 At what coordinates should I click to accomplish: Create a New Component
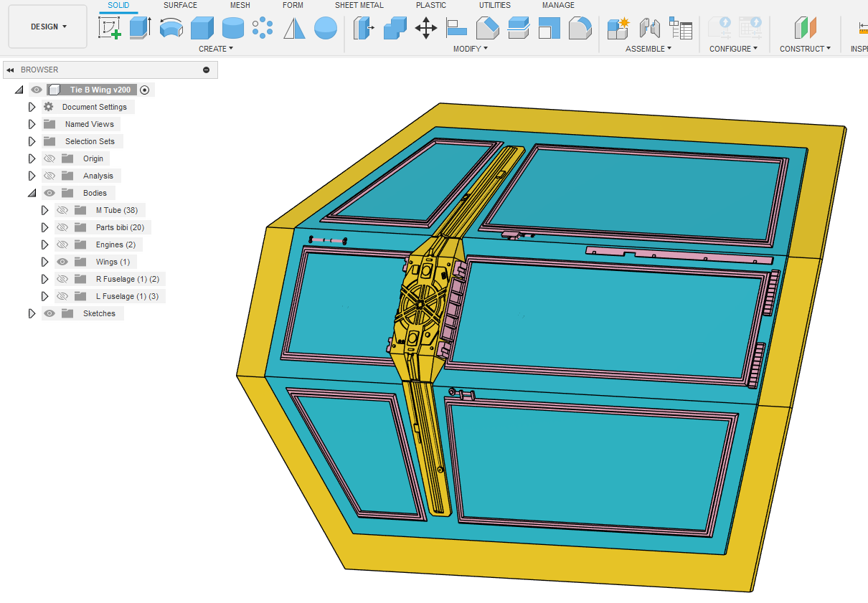(618, 28)
